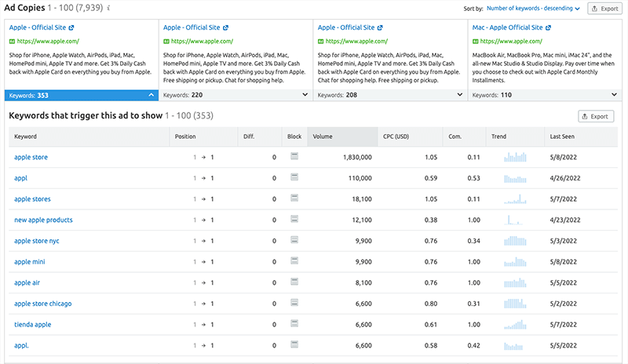The height and width of the screenshot is (364, 628).
Task: Sort table by Com. column
Action: tap(464, 136)
